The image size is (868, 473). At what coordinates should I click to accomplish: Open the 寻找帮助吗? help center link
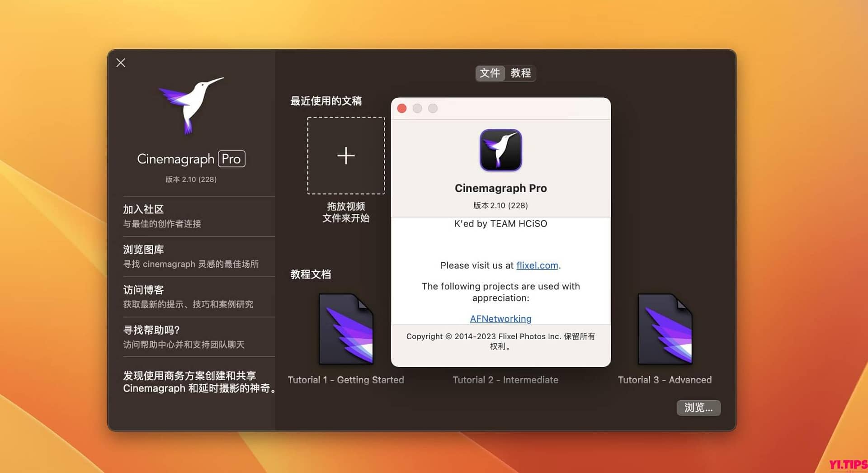point(198,336)
